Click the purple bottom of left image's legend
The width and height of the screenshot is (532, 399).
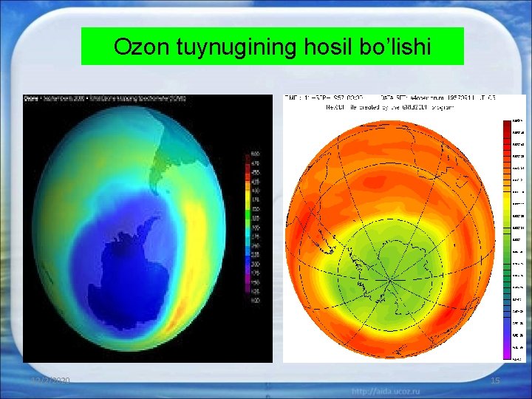[248, 285]
